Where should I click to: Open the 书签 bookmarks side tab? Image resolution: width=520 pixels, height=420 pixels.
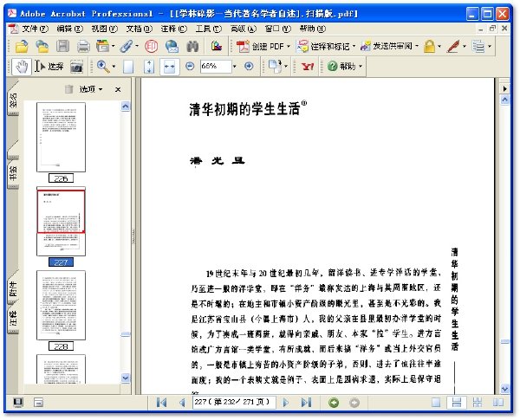[x=13, y=173]
